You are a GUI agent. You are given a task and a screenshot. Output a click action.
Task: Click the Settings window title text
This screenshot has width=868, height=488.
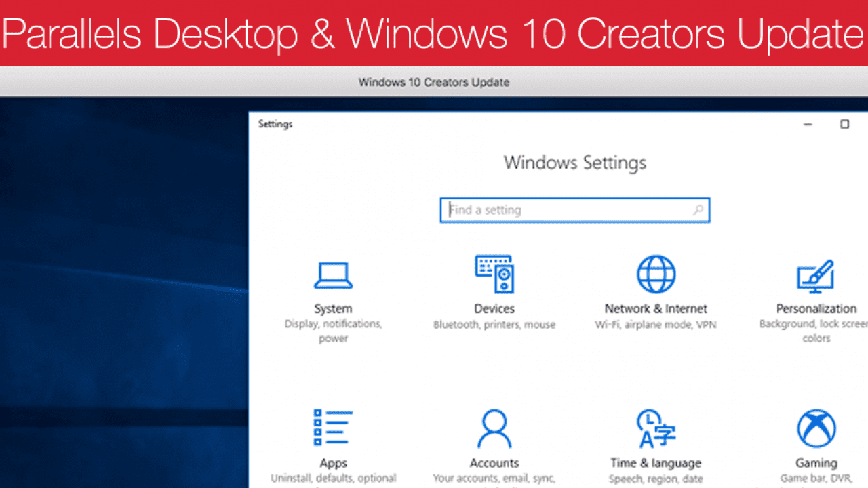[x=275, y=124]
